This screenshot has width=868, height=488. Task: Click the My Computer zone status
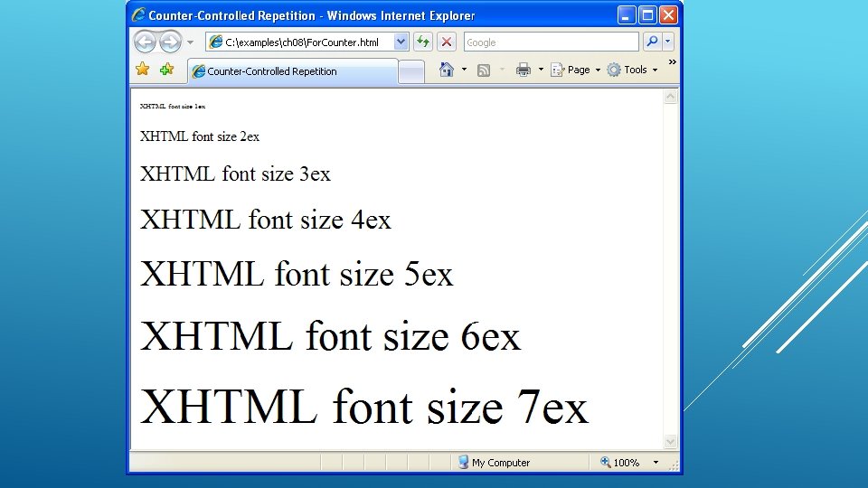pyautogui.click(x=494, y=463)
